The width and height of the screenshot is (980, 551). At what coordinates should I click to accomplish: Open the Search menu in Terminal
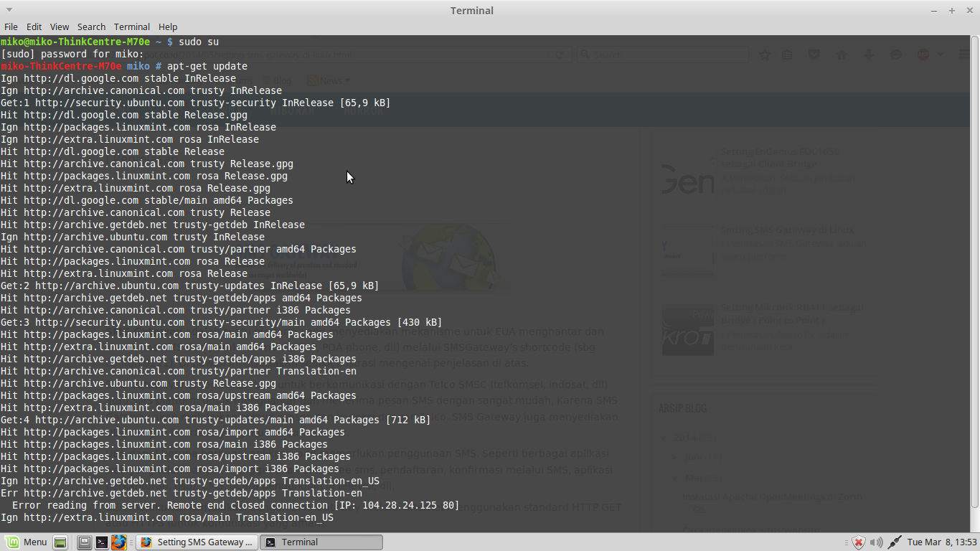coord(91,27)
